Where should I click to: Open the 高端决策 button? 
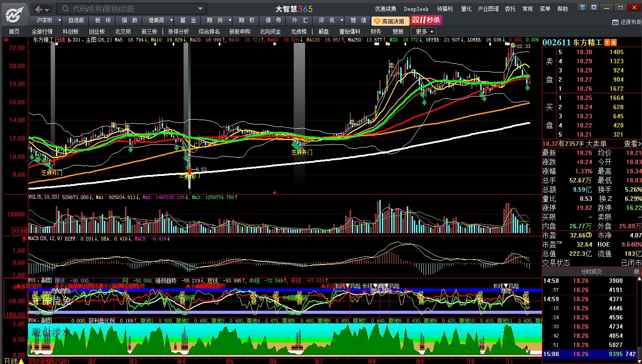pyautogui.click(x=390, y=21)
